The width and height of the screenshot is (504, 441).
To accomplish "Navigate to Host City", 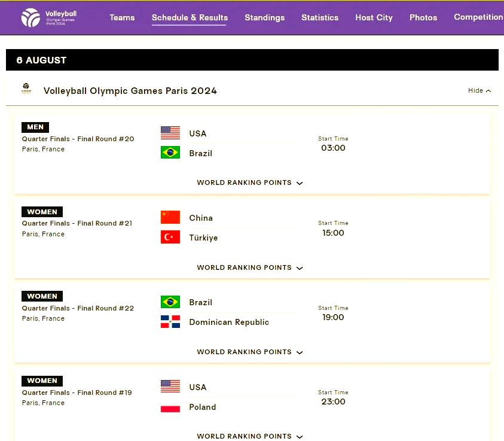I will (374, 18).
